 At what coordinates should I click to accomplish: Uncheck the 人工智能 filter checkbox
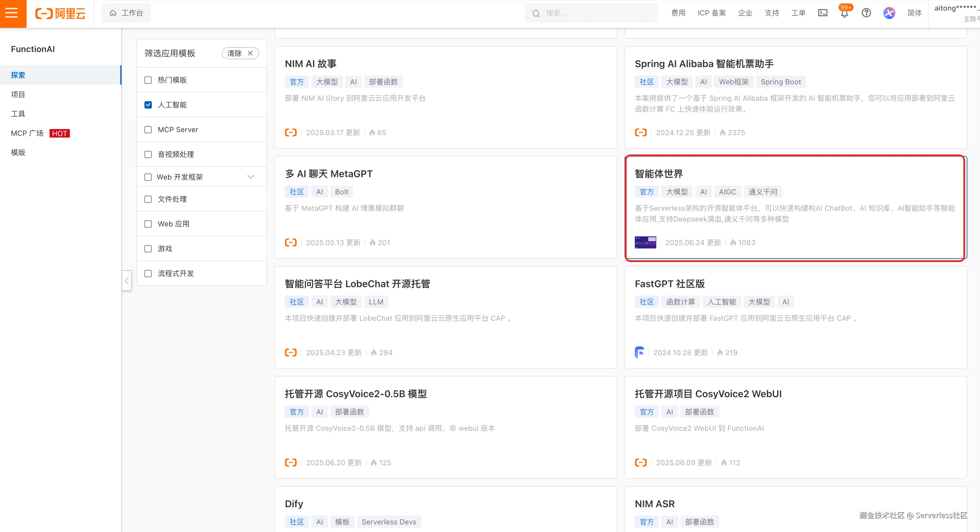point(148,105)
